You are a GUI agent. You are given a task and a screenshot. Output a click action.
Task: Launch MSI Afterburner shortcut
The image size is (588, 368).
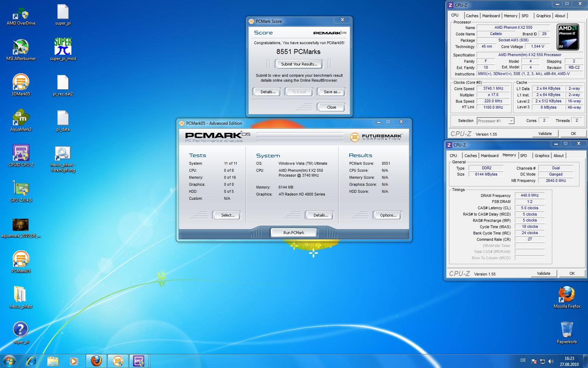21,50
